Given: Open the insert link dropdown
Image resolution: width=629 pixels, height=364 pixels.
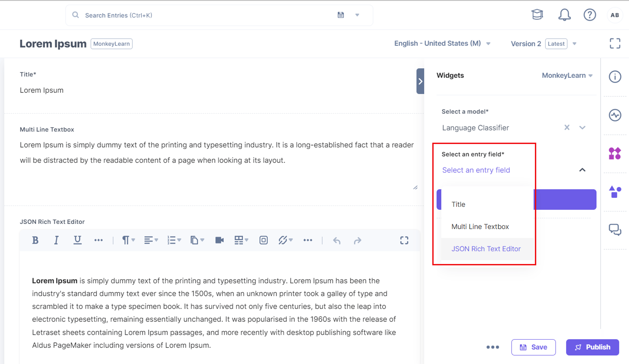Looking at the screenshot, I should click(286, 240).
